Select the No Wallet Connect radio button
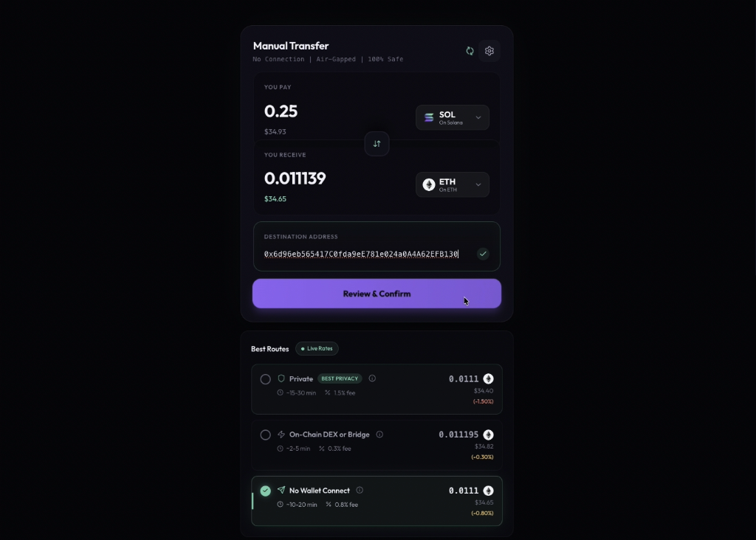756x540 pixels. (x=266, y=491)
